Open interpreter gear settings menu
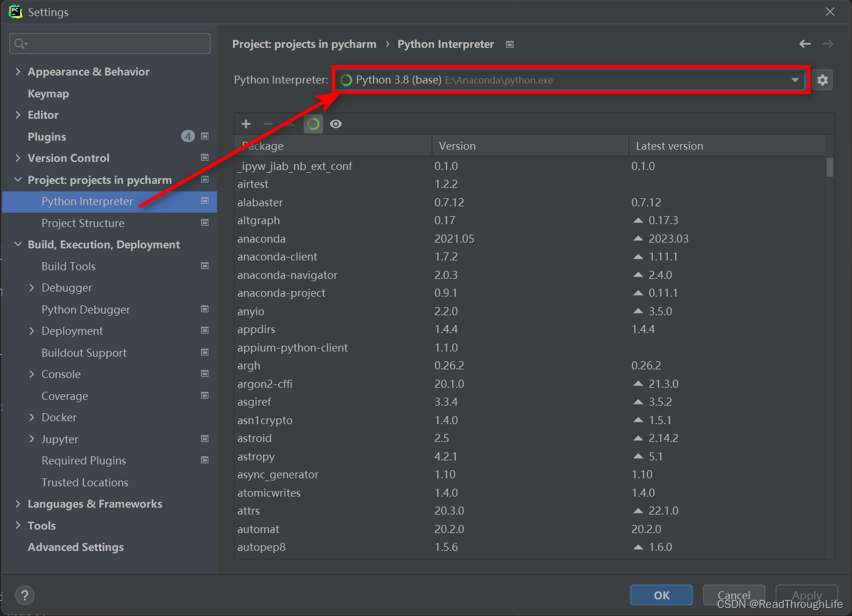Image resolution: width=852 pixels, height=616 pixels. pyautogui.click(x=823, y=80)
